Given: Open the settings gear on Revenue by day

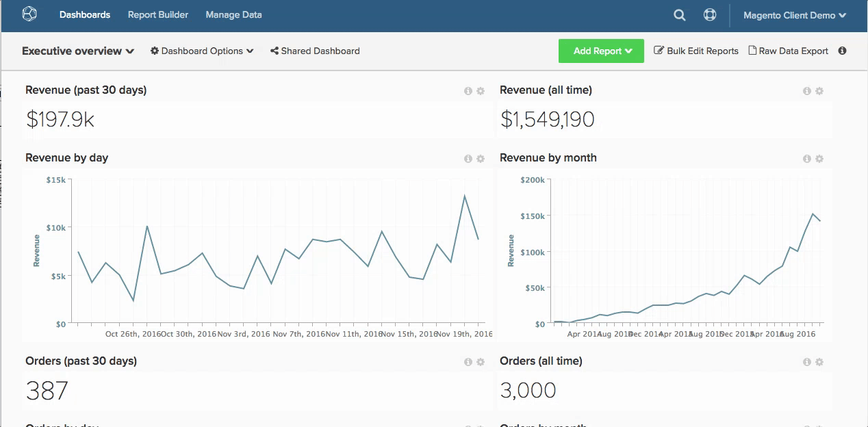Looking at the screenshot, I should 480,158.
